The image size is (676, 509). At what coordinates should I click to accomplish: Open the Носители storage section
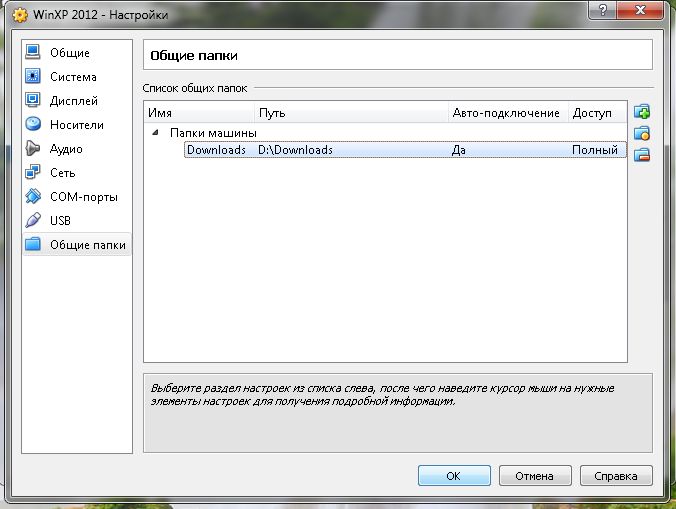76,125
